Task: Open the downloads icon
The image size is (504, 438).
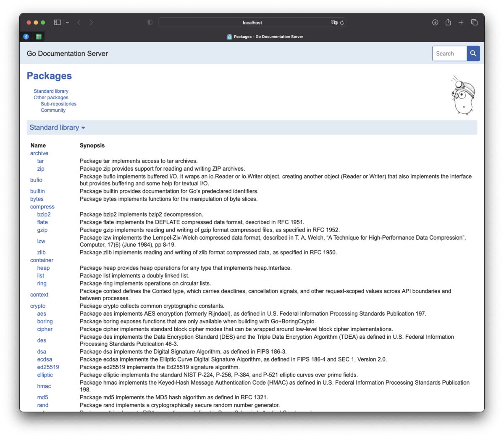Action: (x=435, y=22)
